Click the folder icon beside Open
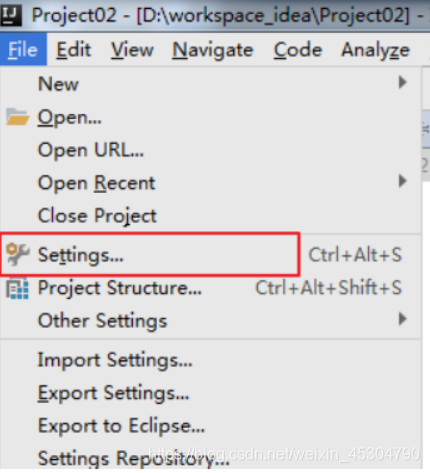Screen dimensions: 430x473 [x=17, y=117]
